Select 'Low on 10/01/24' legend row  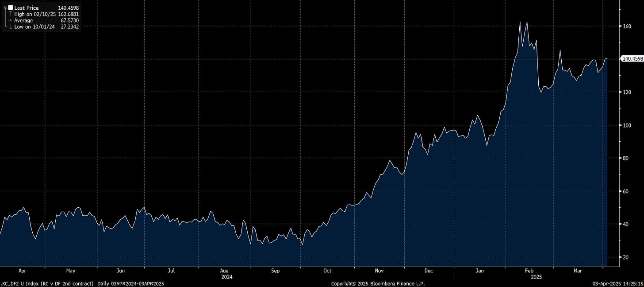pos(34,27)
